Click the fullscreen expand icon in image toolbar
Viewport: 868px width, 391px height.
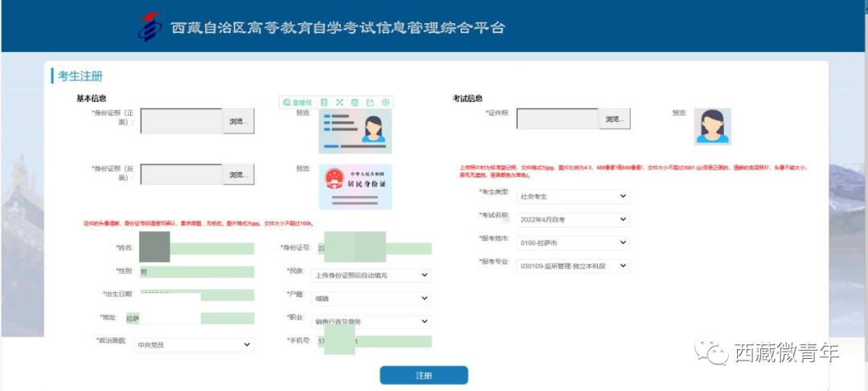pos(339,103)
